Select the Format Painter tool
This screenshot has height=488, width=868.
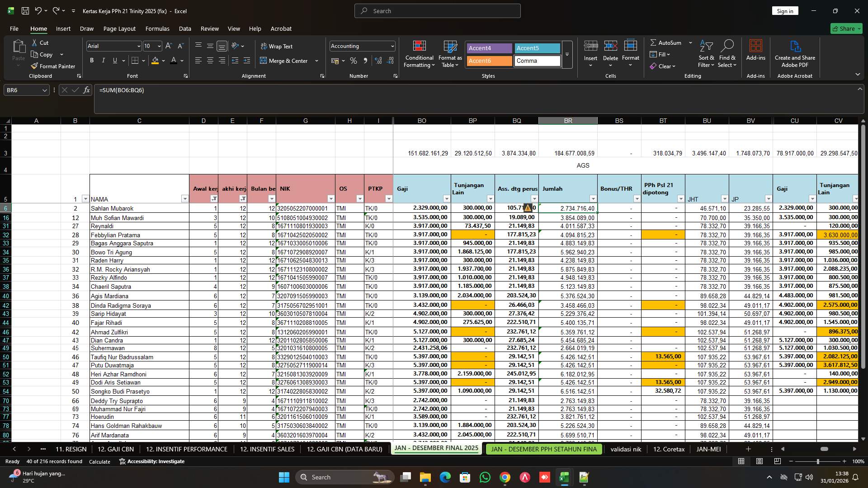(x=53, y=66)
